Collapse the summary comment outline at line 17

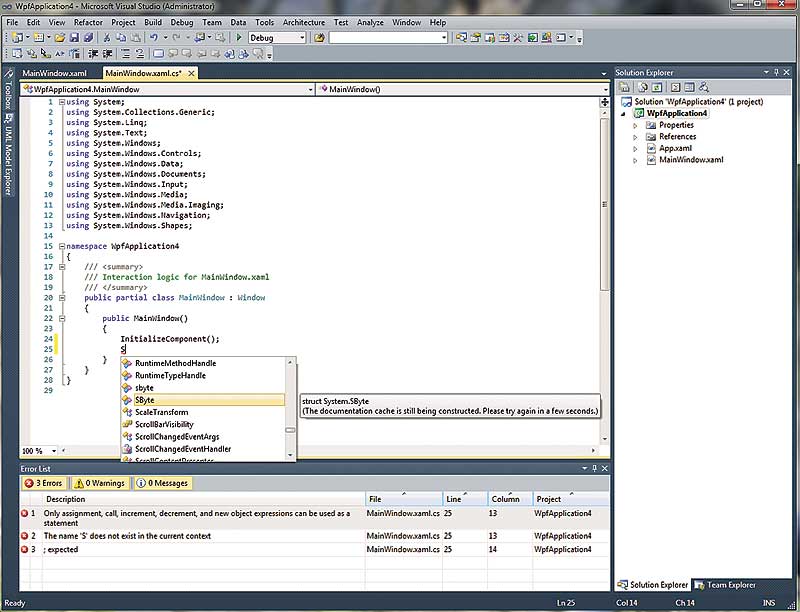(62, 267)
